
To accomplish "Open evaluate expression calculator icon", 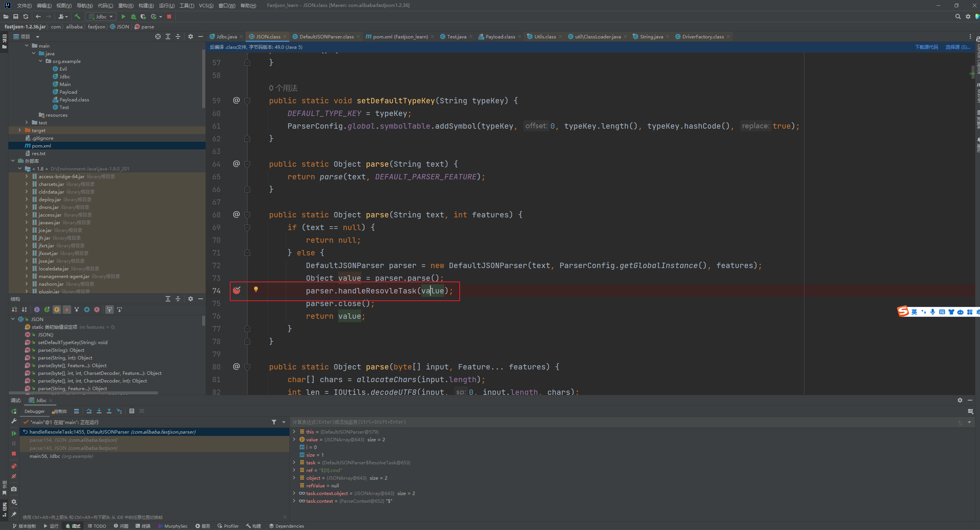I will [132, 411].
